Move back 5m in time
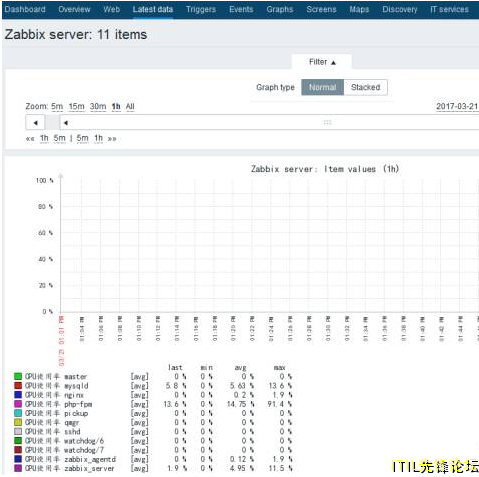 [x=59, y=138]
